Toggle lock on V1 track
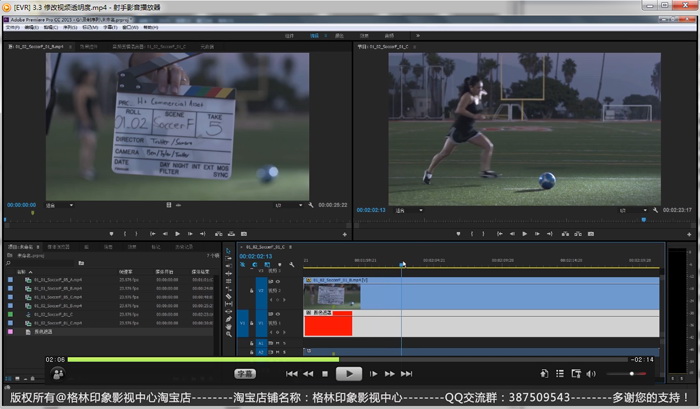Screen dimensions: 700x409 click(x=251, y=323)
